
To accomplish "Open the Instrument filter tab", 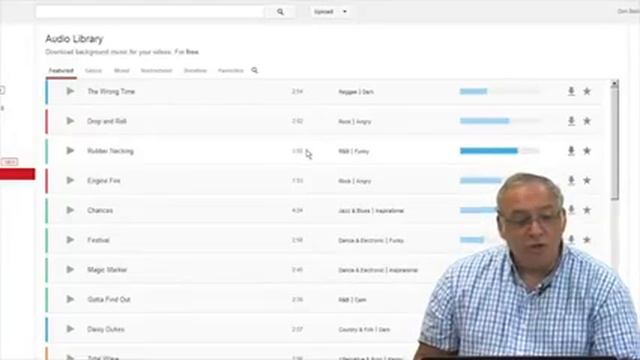I will 156,71.
